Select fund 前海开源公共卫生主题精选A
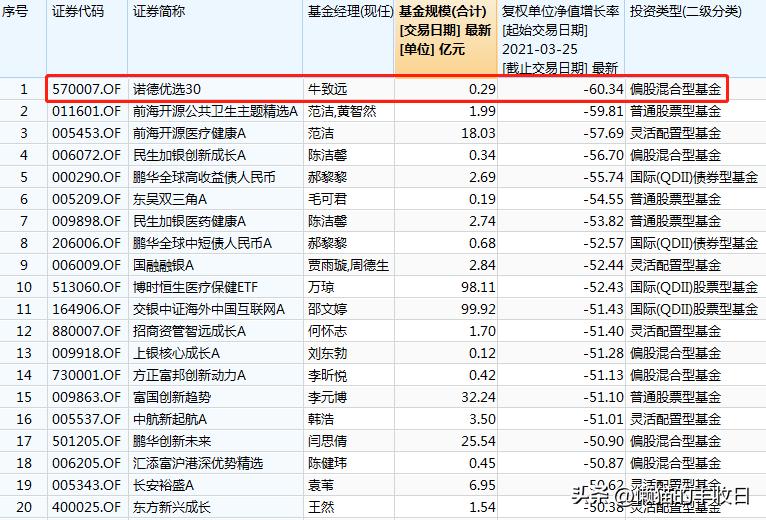 point(215,111)
